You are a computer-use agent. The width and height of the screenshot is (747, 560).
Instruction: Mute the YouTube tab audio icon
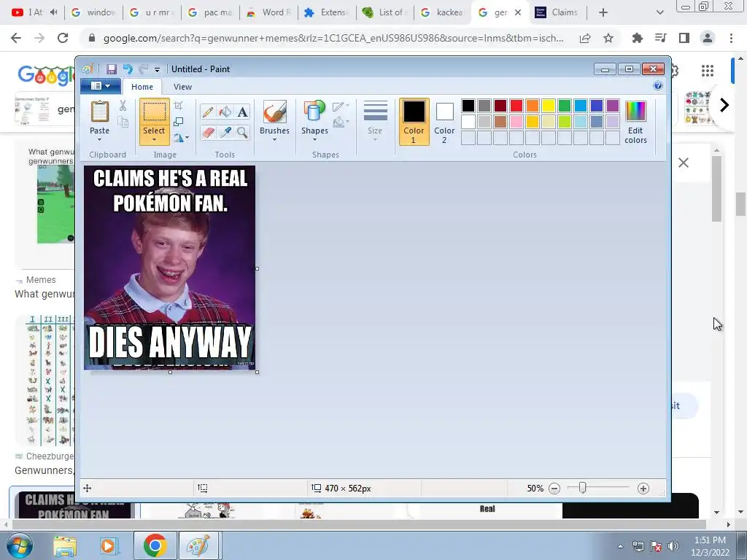point(54,12)
